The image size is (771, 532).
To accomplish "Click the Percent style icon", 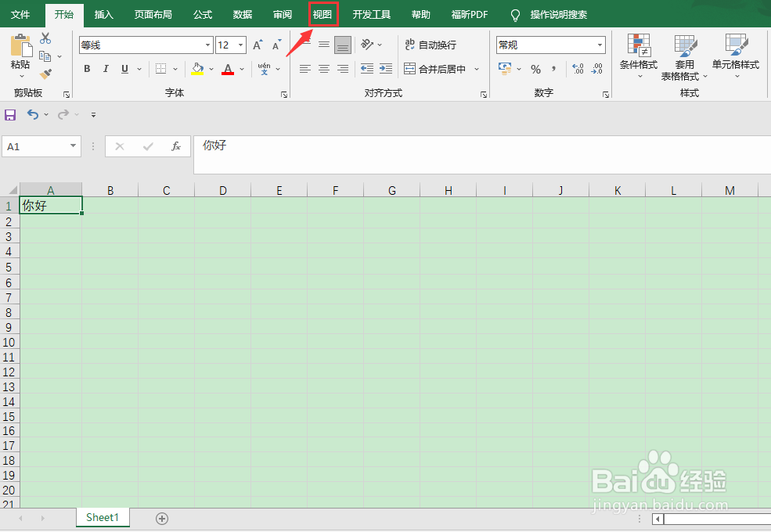I will click(535, 70).
